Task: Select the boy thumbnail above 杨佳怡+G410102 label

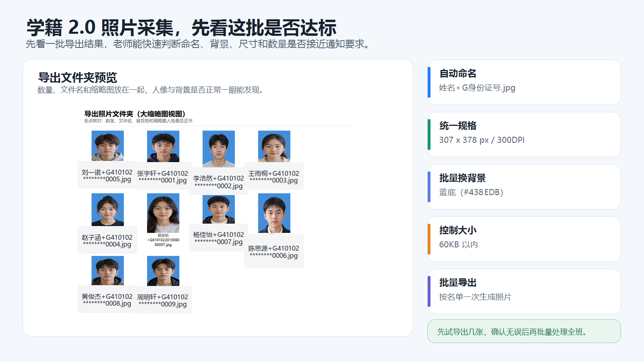Action: tap(219, 210)
